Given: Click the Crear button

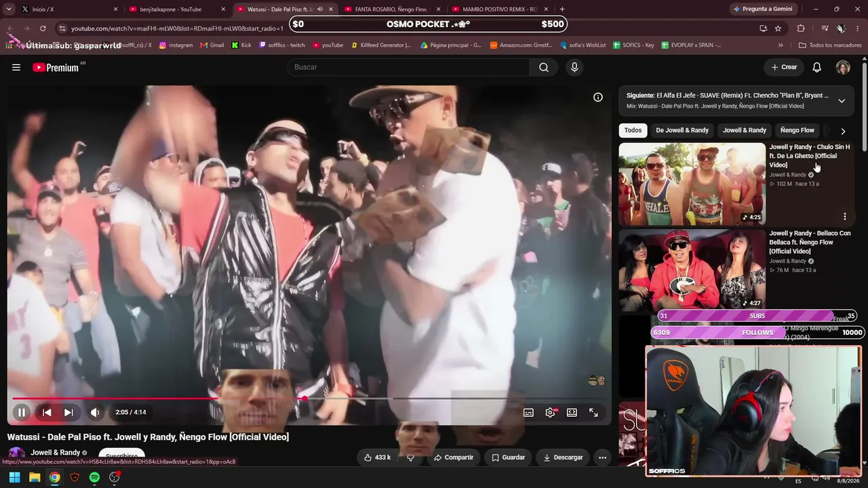Looking at the screenshot, I should 784,67.
